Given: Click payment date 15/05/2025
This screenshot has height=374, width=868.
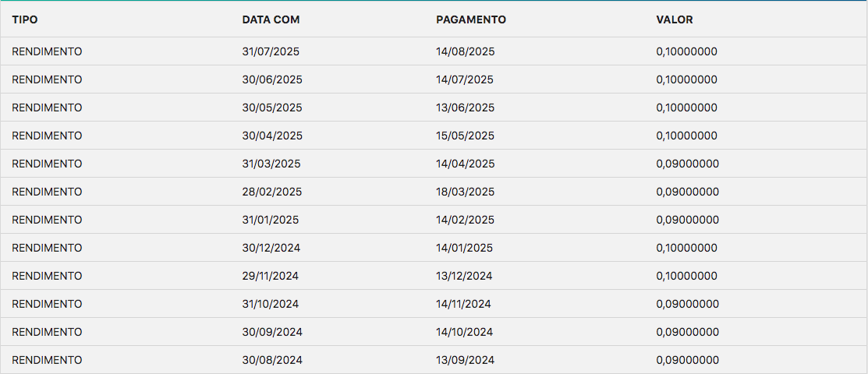Looking at the screenshot, I should coord(465,136).
